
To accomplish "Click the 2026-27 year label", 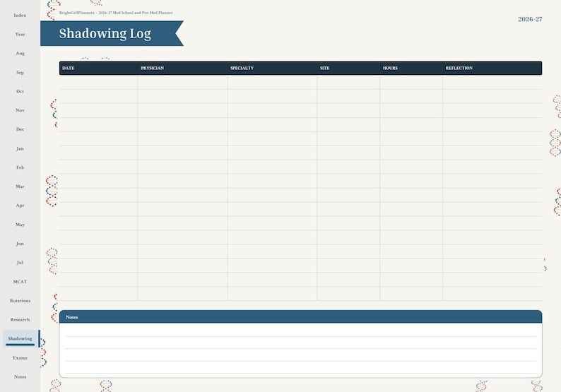I will pos(530,19).
